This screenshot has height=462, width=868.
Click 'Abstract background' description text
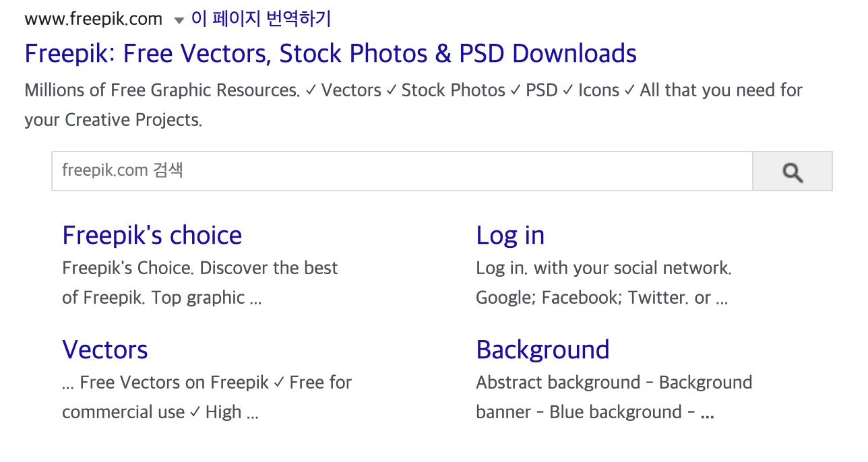pyautogui.click(x=557, y=383)
